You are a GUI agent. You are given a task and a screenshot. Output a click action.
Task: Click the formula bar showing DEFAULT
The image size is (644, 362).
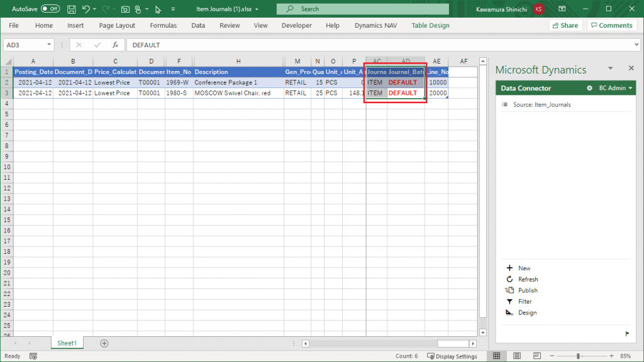click(379, 45)
